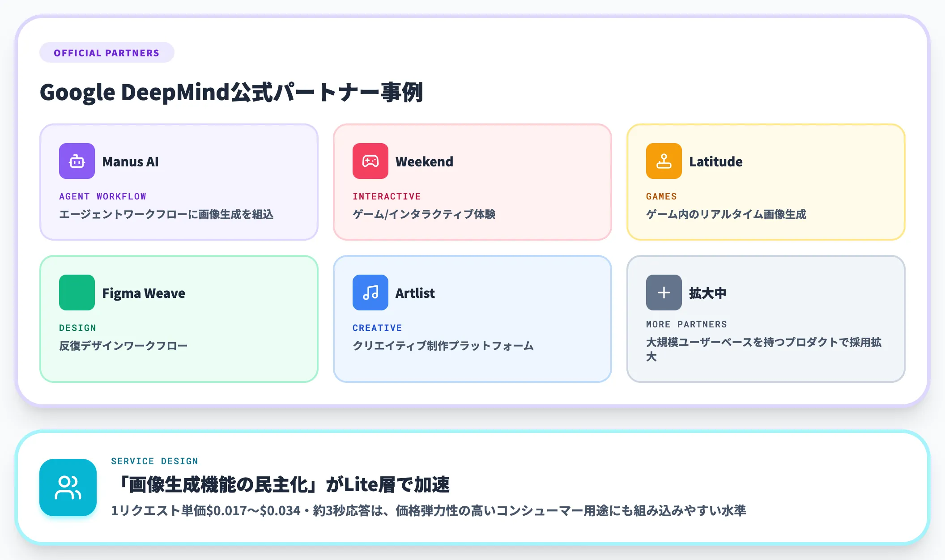Click the Google DeepMind公式パートナー事例 heading

tap(231, 92)
